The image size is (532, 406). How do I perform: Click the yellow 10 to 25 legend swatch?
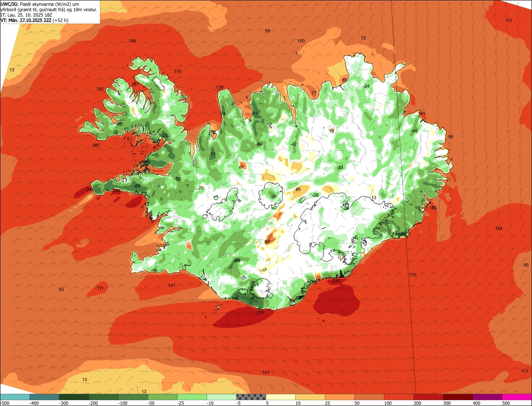(x=310, y=397)
